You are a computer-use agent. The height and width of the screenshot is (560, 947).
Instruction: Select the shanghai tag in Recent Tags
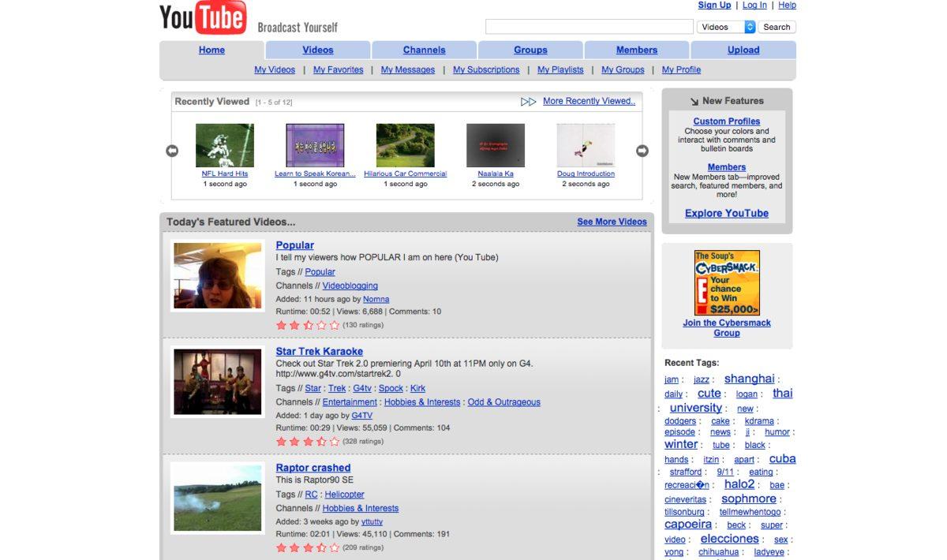pos(749,379)
